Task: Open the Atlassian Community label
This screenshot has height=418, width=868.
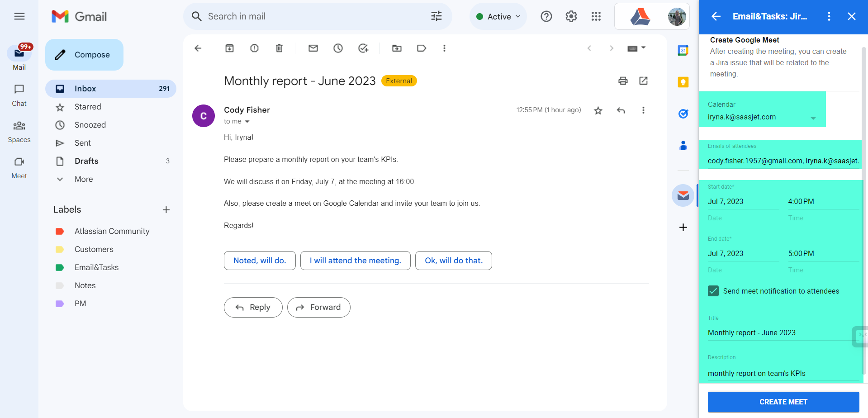Action: (111, 231)
